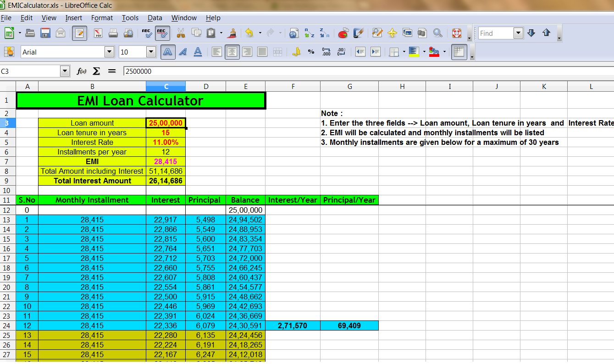Click the Sum sigma icon

96,71
